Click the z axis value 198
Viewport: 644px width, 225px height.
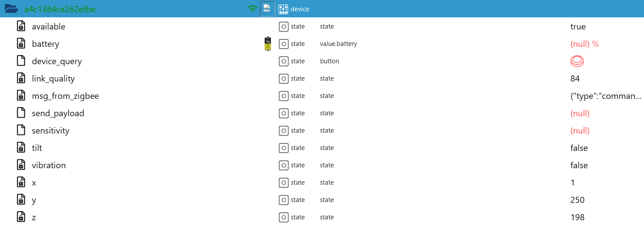578,217
